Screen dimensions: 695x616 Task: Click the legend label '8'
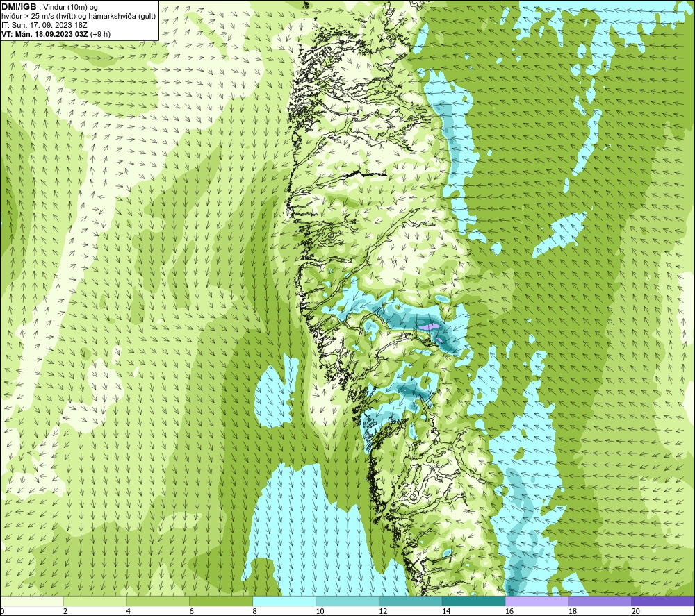[254, 612]
